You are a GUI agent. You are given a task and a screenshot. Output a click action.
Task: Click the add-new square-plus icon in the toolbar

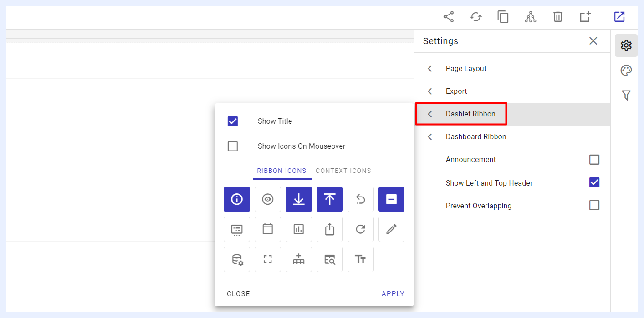coord(585,17)
